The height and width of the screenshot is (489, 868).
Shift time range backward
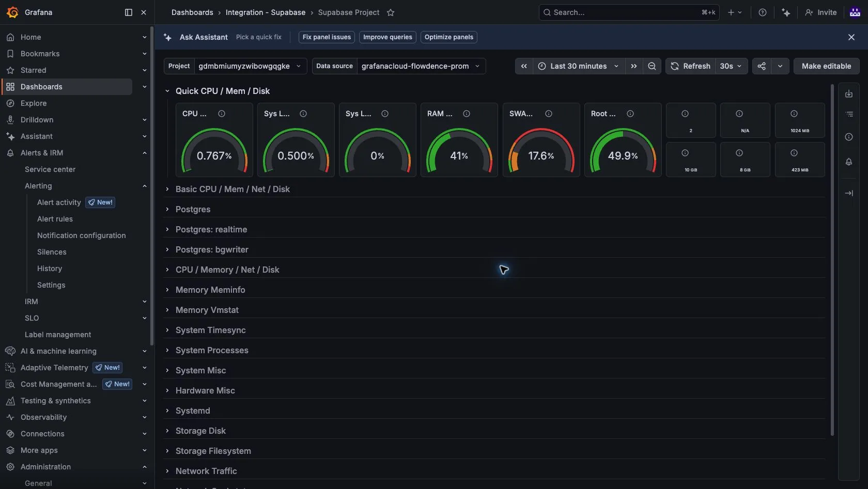(x=524, y=66)
